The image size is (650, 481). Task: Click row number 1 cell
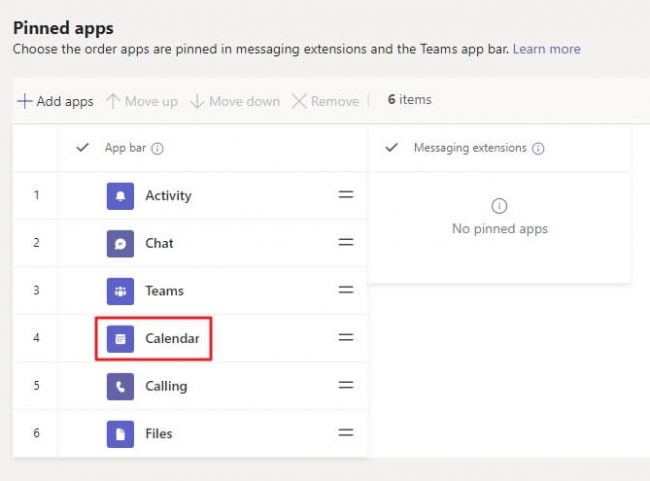click(36, 195)
